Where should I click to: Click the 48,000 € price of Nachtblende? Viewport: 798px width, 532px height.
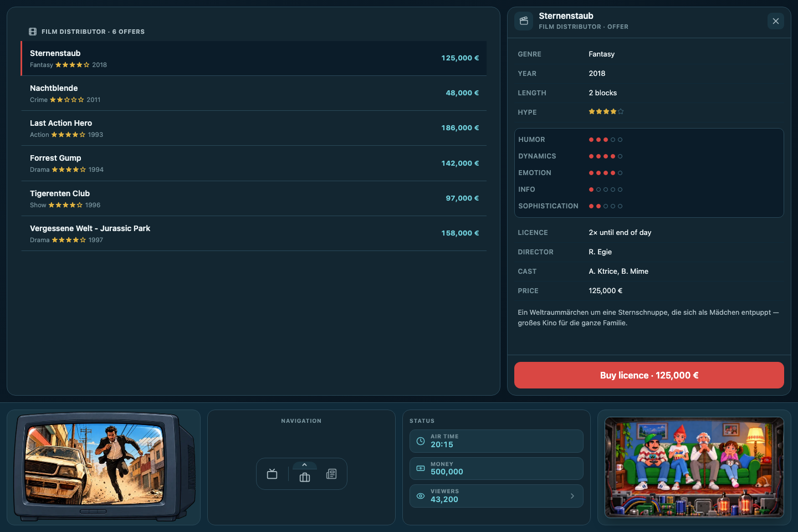[x=462, y=93]
